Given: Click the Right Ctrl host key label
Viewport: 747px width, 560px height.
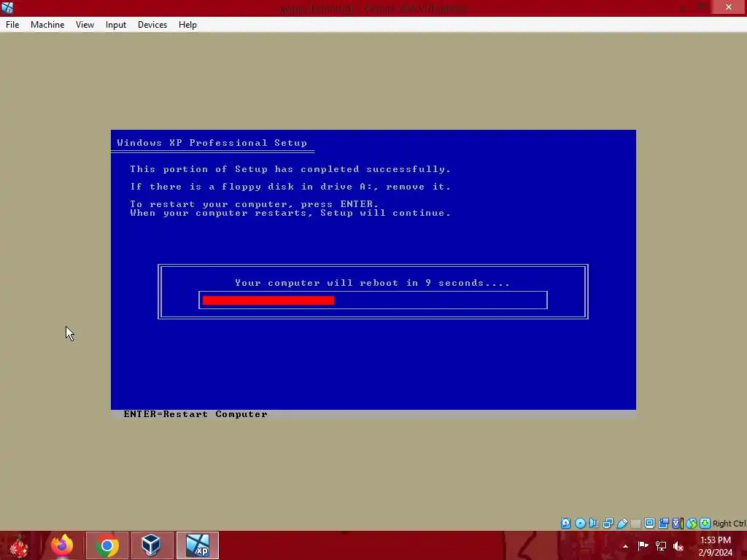Looking at the screenshot, I should tap(729, 524).
